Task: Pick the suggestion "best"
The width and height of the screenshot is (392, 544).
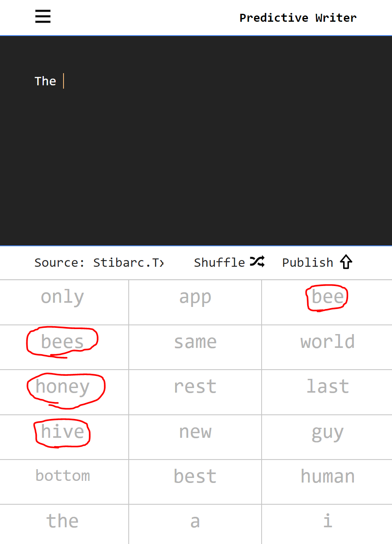Action: [195, 476]
